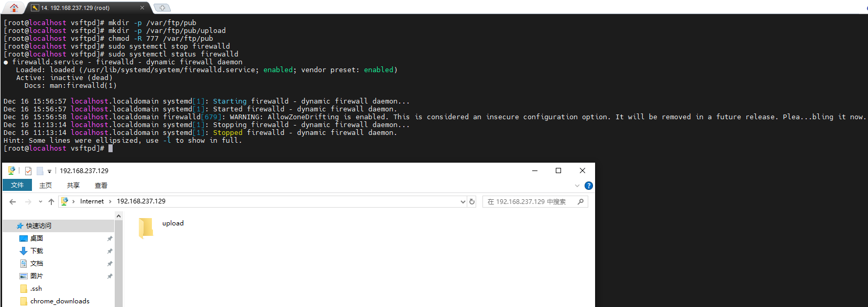This screenshot has height=307, width=868.
Task: Open a new terminal session tab
Action: click(162, 8)
